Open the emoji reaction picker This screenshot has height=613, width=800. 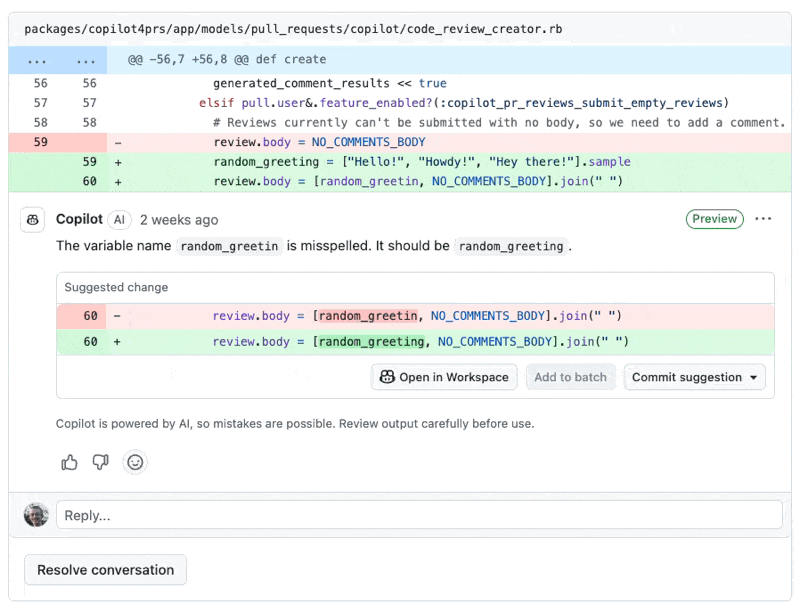point(135,462)
